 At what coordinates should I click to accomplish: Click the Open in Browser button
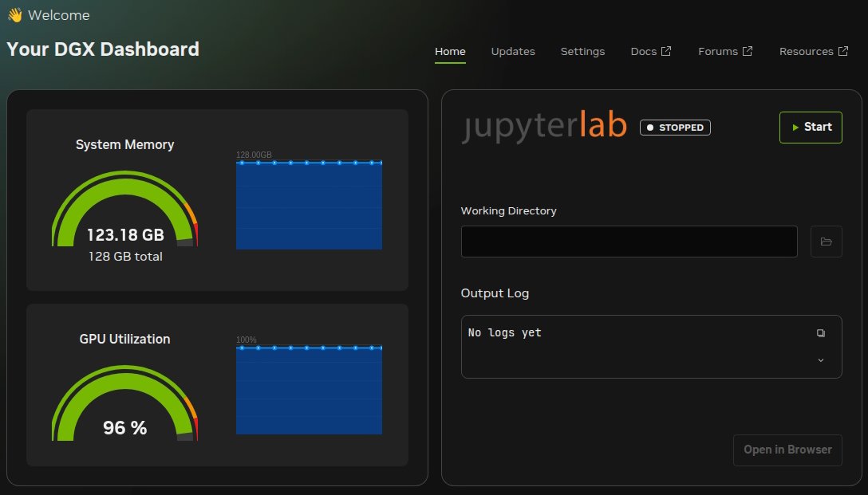[787, 450]
